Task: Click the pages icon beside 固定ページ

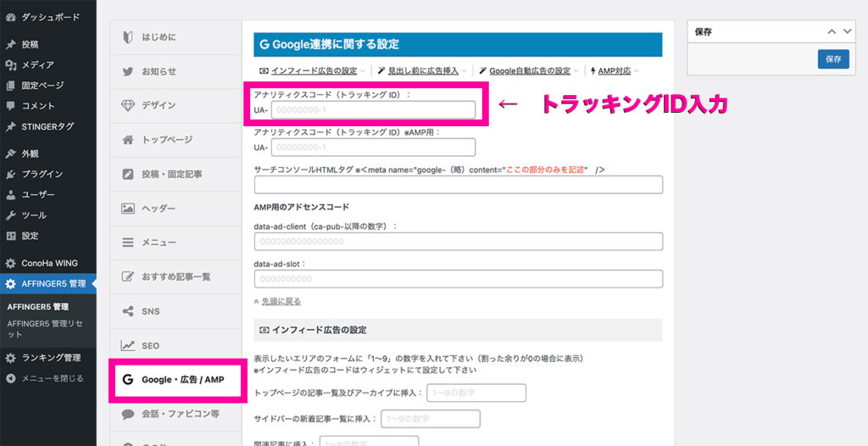Action: coord(10,86)
